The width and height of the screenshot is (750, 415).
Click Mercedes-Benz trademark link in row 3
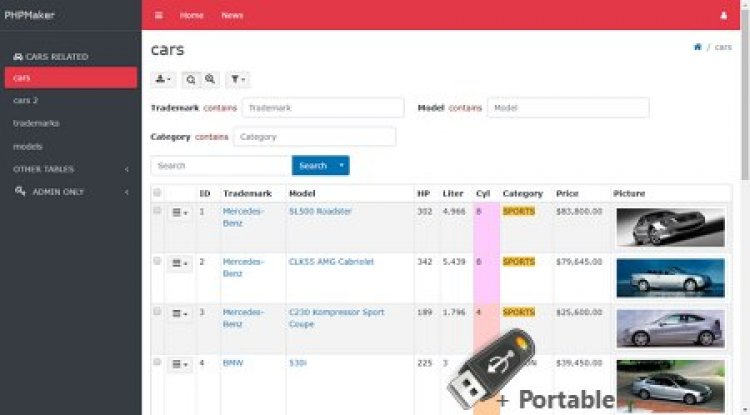[243, 318]
